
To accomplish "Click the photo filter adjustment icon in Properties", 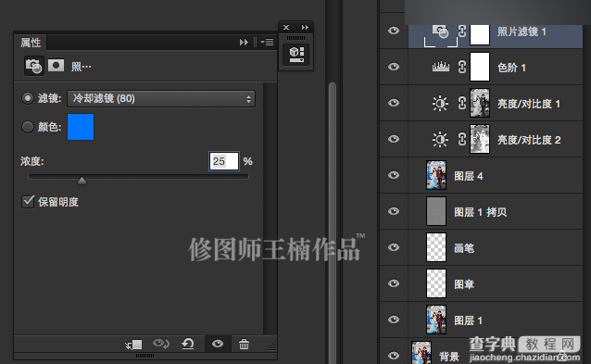I will pyautogui.click(x=33, y=67).
